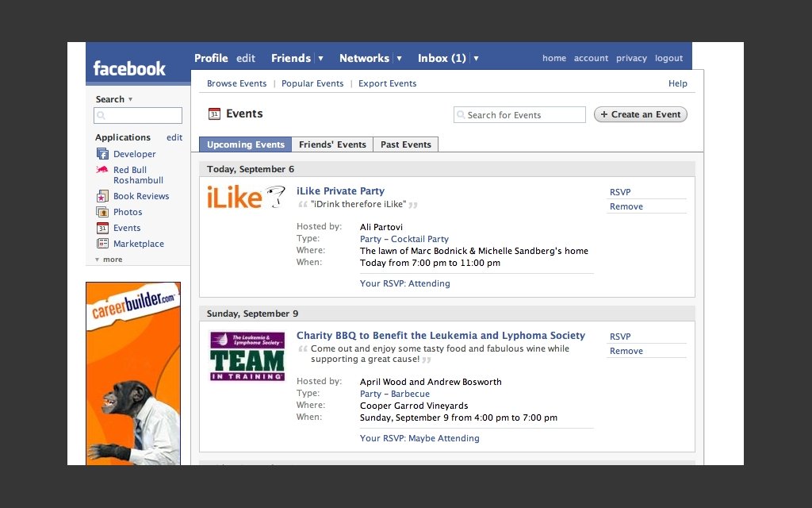Click edit next to Applications
The width and height of the screenshot is (812, 508).
(x=174, y=137)
